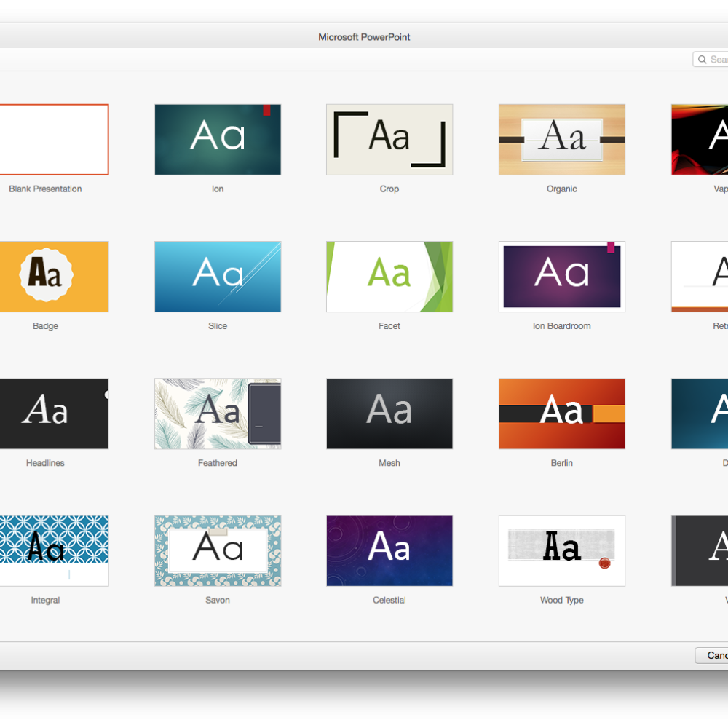This screenshot has height=728, width=728.
Task: Pick the Mesh template
Action: [x=389, y=413]
